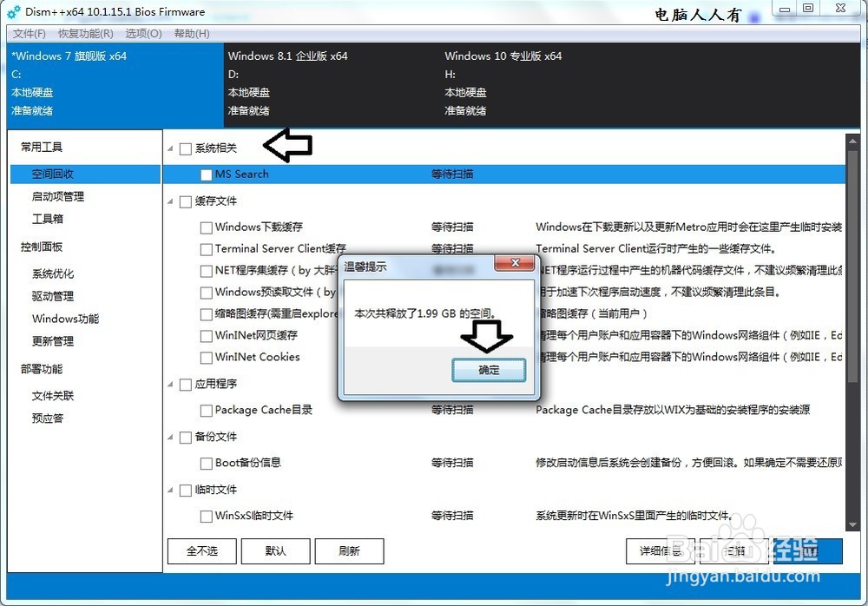Screen dimensions: 868x606
Task: Select Windows功能 in the sidebar
Action: point(65,319)
